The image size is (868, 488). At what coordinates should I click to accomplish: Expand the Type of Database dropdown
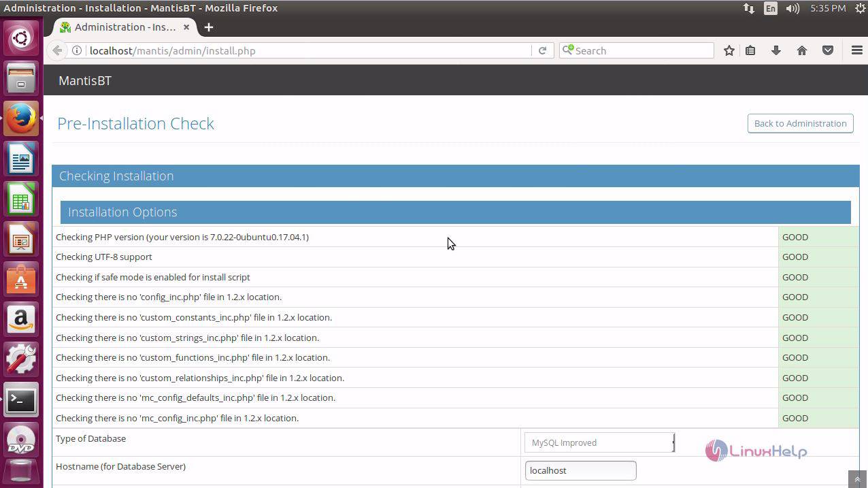599,442
